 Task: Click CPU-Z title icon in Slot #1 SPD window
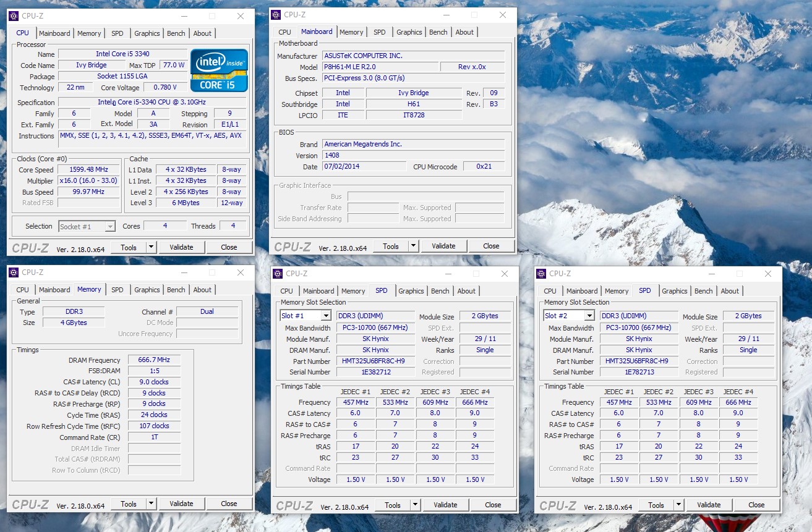[278, 274]
